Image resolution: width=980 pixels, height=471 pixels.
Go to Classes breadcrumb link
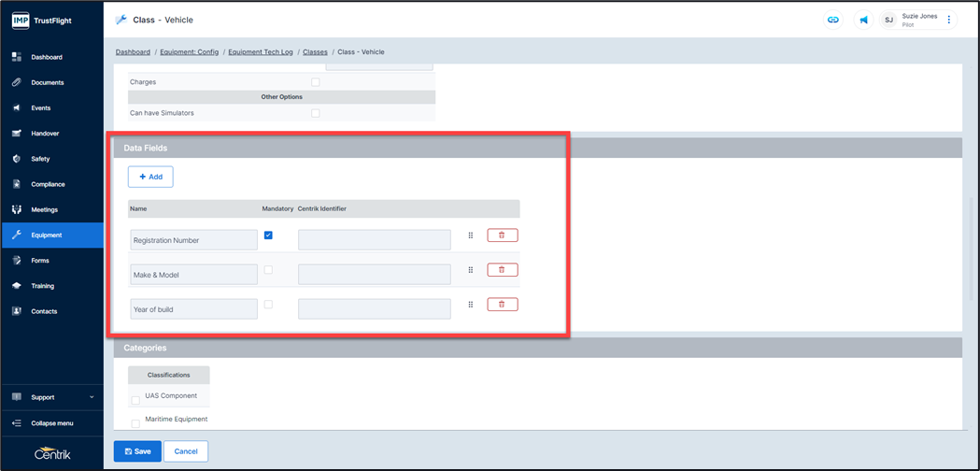tap(315, 52)
